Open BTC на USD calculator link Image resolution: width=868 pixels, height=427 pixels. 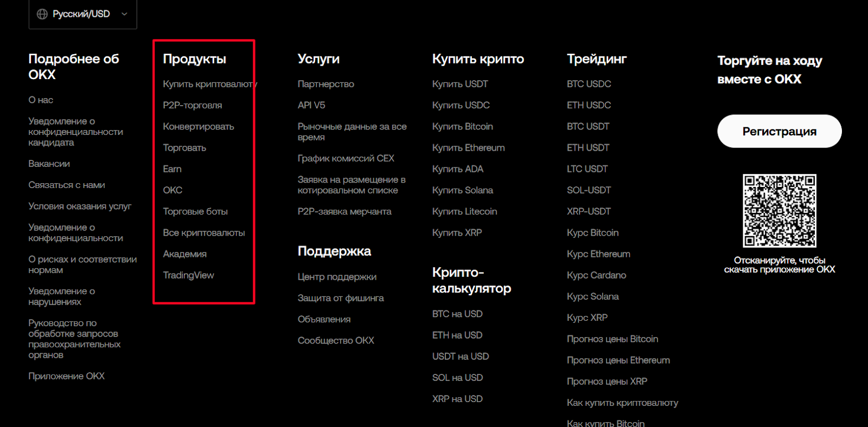click(x=457, y=314)
